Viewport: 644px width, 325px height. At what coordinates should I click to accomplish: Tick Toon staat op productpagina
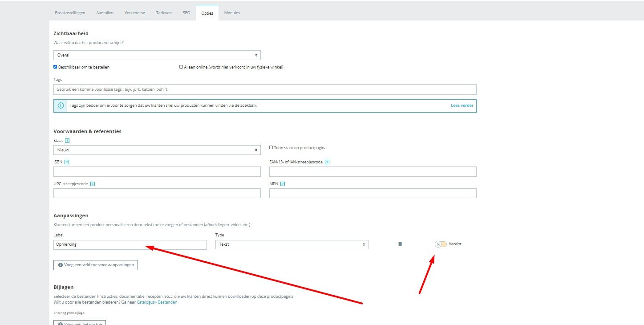click(271, 147)
